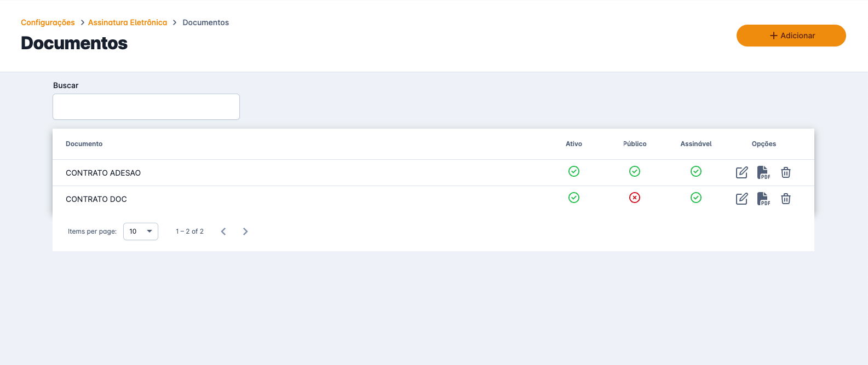Viewport: 868px width, 365px height.
Task: Click the Documento column header
Action: (x=84, y=144)
